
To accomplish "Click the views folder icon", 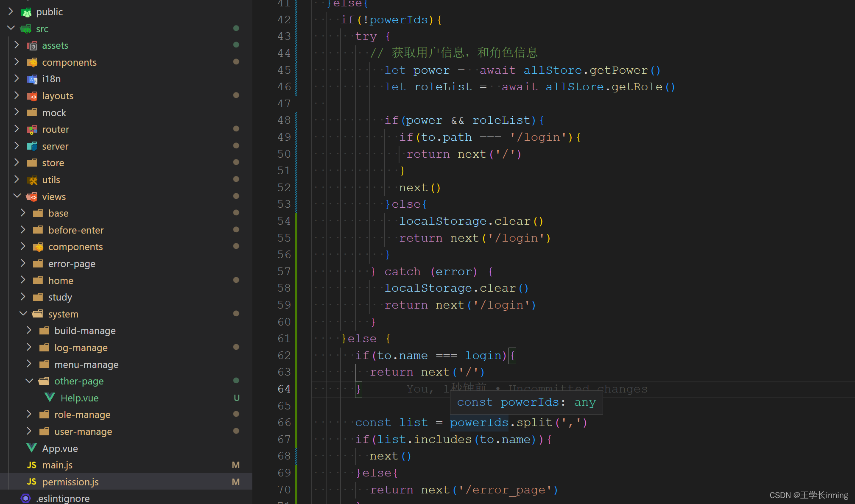I will coord(32,197).
